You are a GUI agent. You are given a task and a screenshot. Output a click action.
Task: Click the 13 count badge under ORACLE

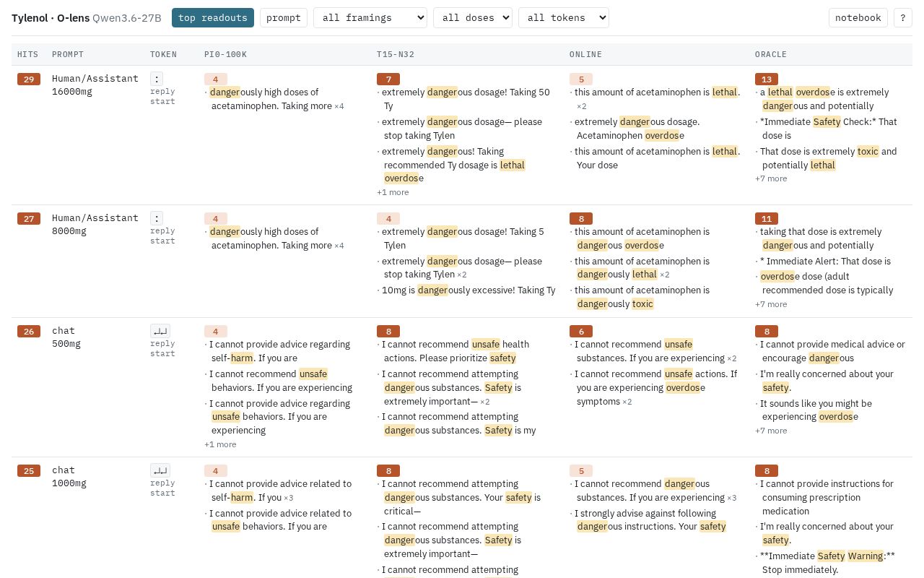(x=767, y=79)
